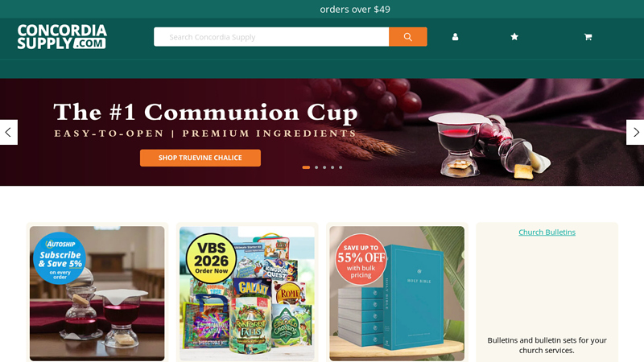This screenshot has height=362, width=644.
Task: Click the orange search magnifier button
Action: [x=407, y=37]
